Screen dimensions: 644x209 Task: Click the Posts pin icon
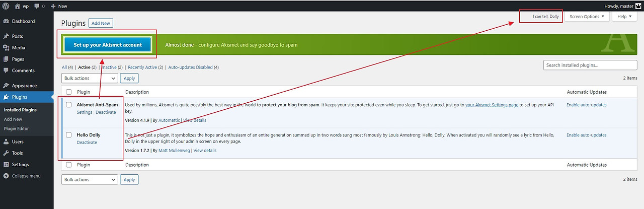tap(6, 36)
